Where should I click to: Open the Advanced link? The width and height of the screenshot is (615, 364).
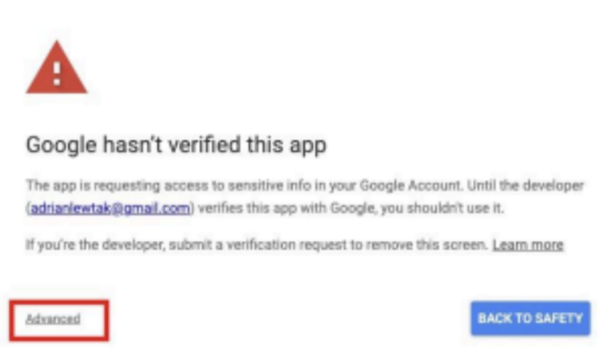[53, 318]
